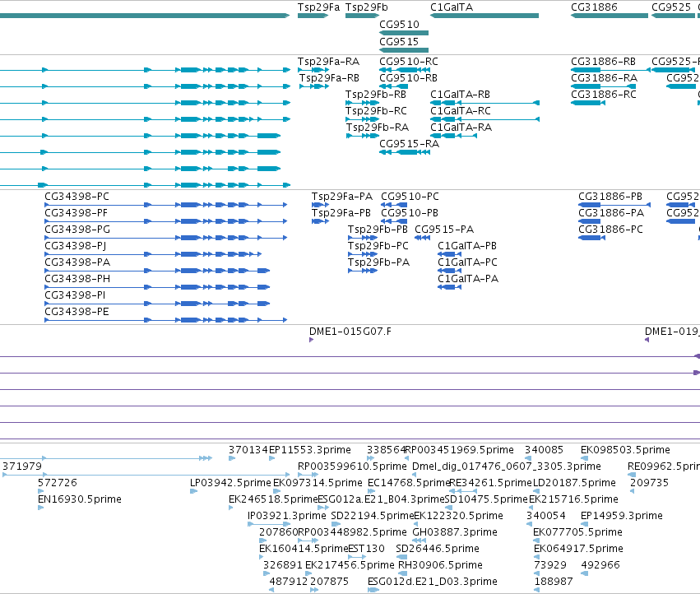700x594 pixels.
Task: Select the CG31886 gene label
Action: point(594,7)
